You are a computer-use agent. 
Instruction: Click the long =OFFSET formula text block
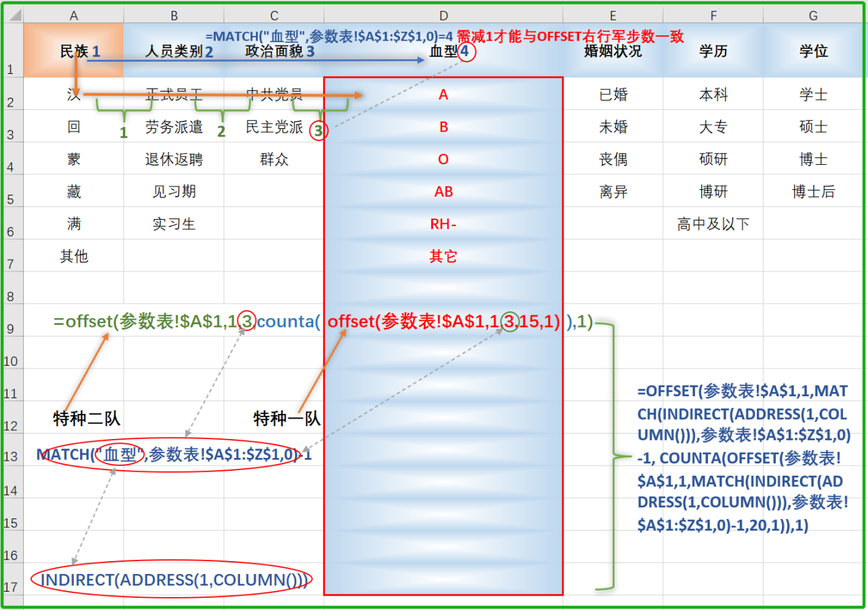click(743, 459)
